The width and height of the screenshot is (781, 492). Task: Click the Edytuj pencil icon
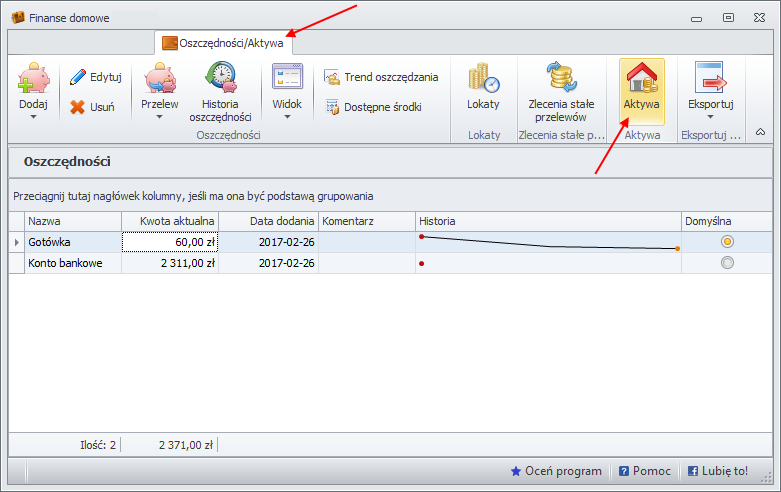coord(77,77)
